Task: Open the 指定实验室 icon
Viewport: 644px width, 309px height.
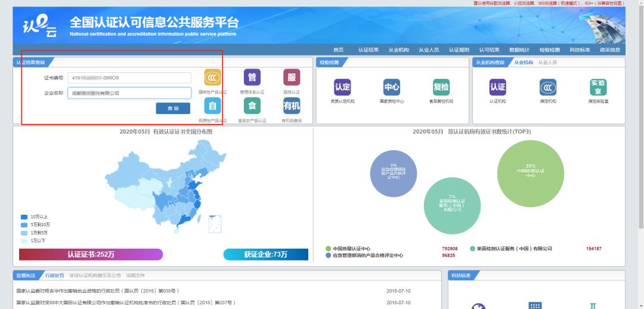Action: point(597,87)
